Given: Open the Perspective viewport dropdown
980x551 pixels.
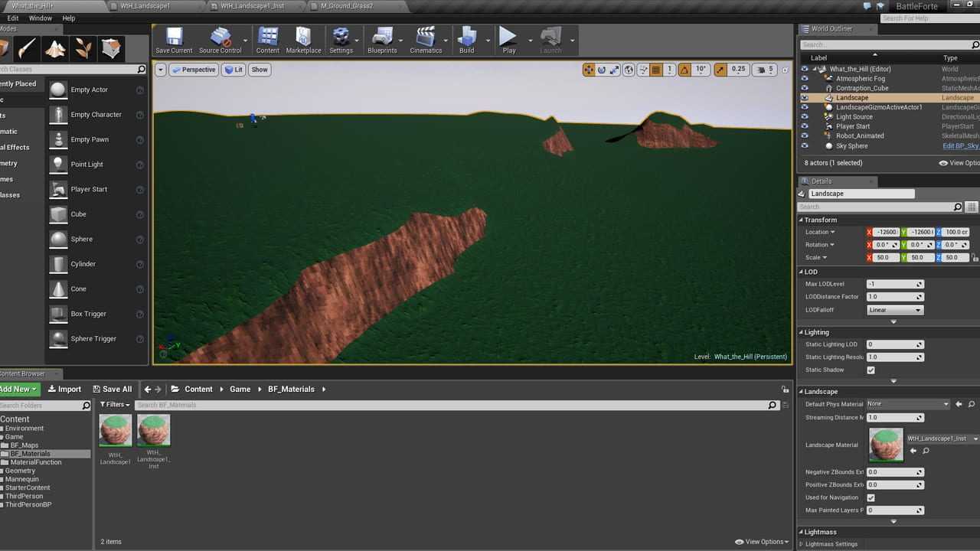Looking at the screenshot, I should [x=193, y=70].
